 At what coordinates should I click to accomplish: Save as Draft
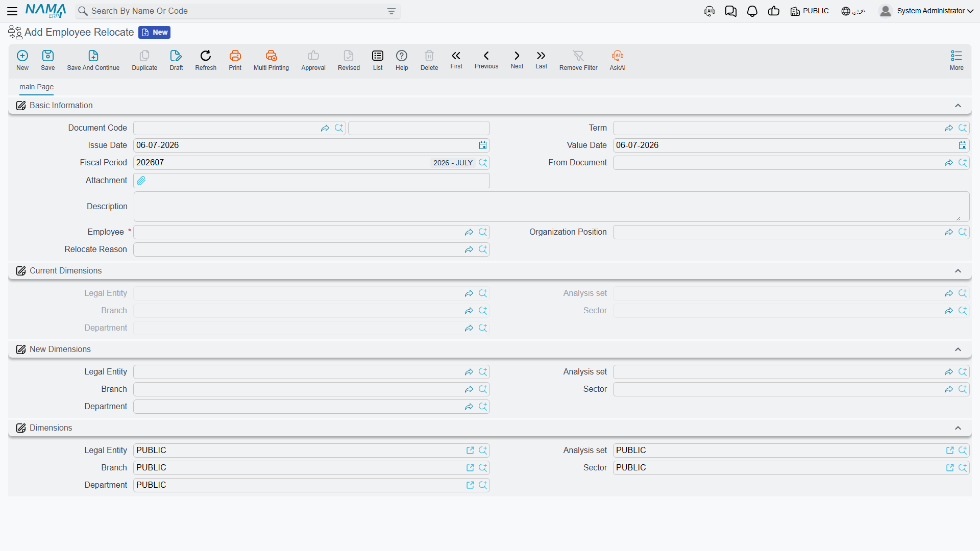[x=176, y=60]
